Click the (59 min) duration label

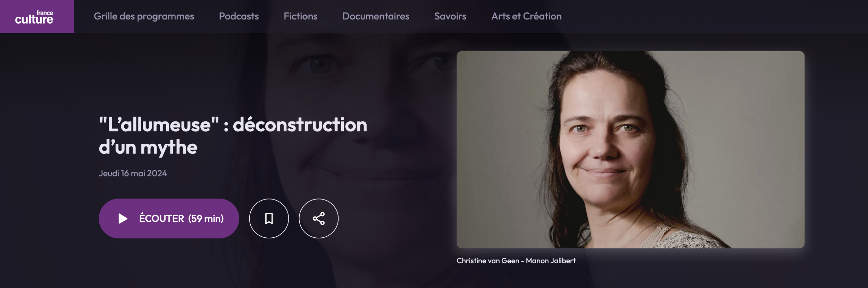tap(206, 219)
